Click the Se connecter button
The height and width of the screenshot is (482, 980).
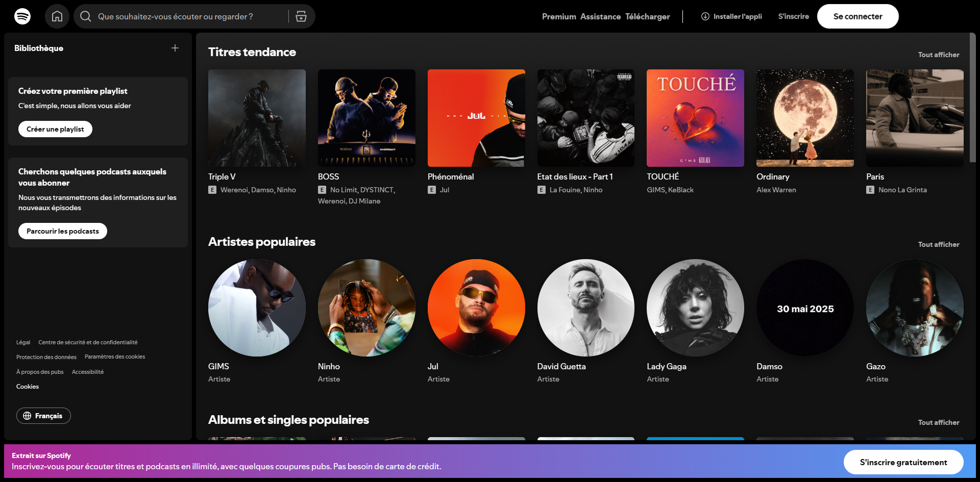[858, 16]
